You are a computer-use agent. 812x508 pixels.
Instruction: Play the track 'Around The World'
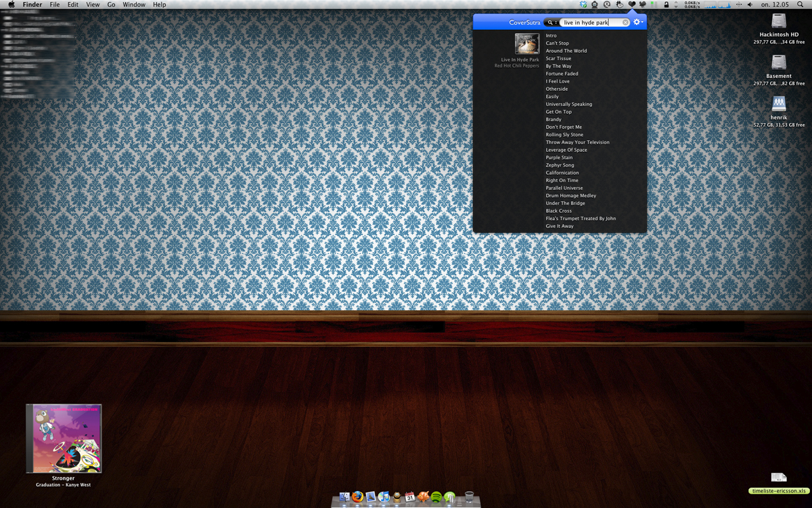566,51
